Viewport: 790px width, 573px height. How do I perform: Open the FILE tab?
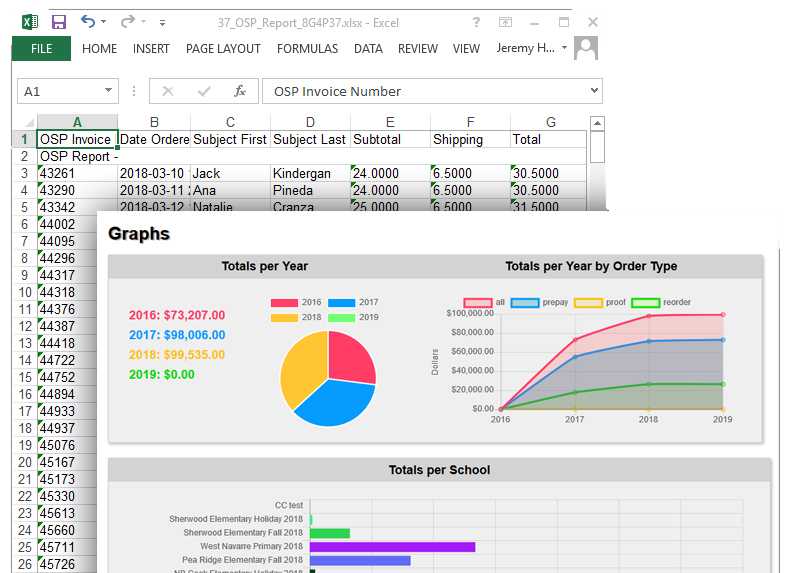[x=41, y=48]
